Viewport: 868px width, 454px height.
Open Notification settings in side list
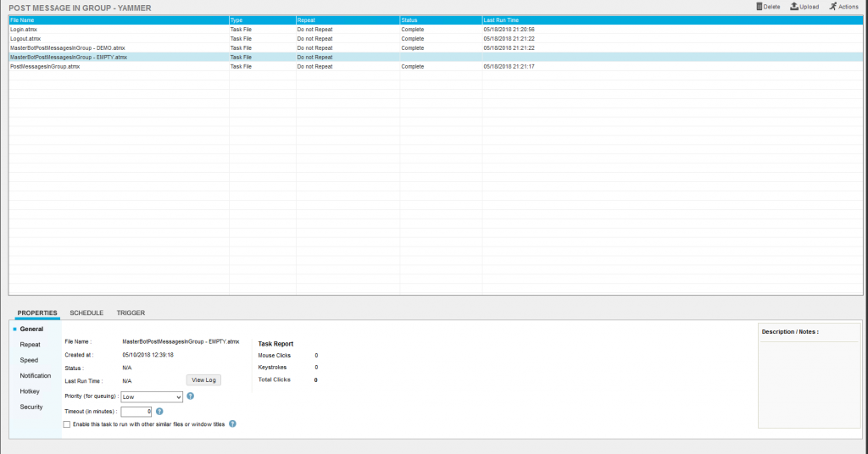[36, 375]
